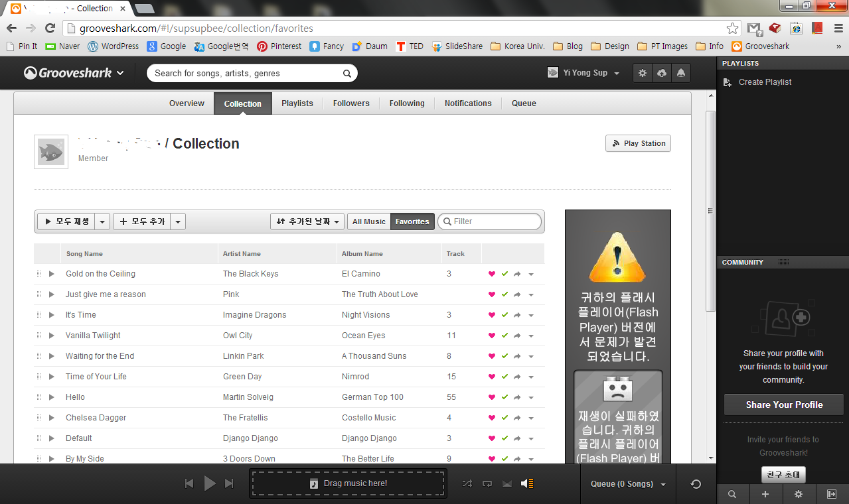Open settings gear in top header

642,73
